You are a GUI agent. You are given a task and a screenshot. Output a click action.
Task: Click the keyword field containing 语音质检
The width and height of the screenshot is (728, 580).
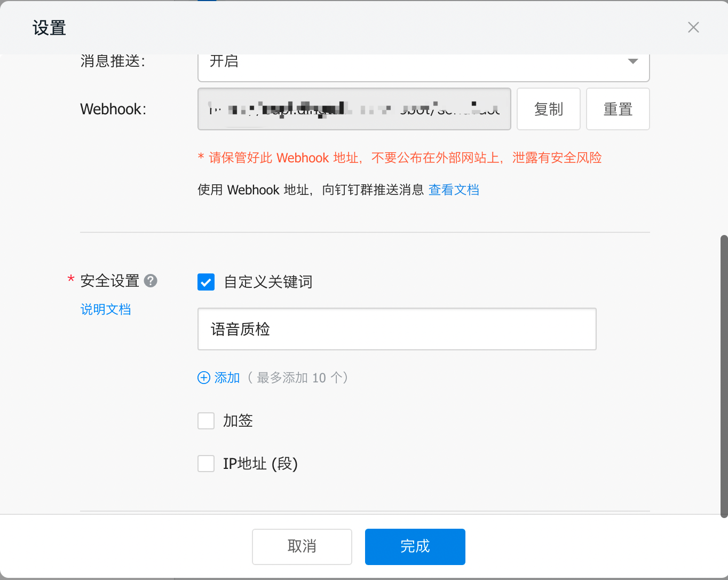pos(397,329)
